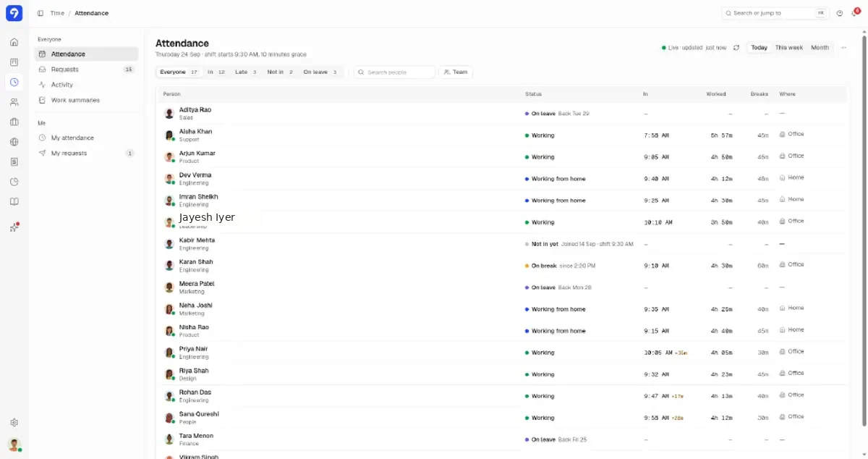
Task: Collapse the sidebar using the panel icon
Action: coord(41,13)
